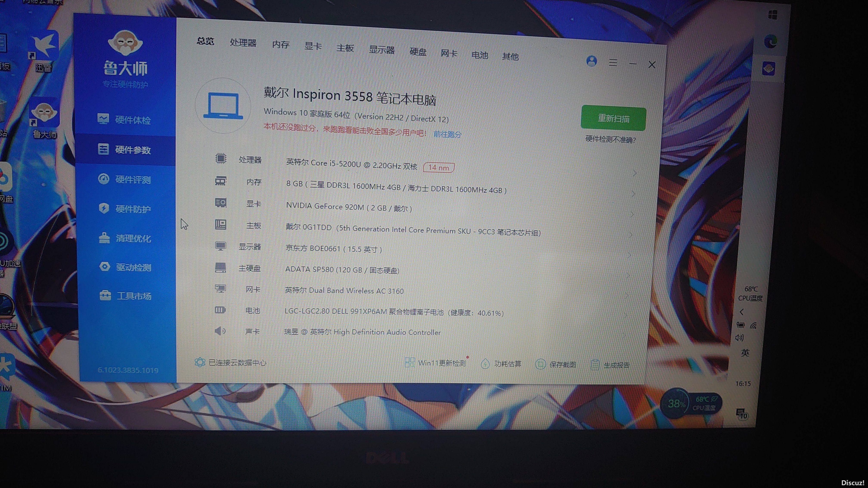Open the hamburger menu icon
The image size is (868, 488).
tap(613, 63)
